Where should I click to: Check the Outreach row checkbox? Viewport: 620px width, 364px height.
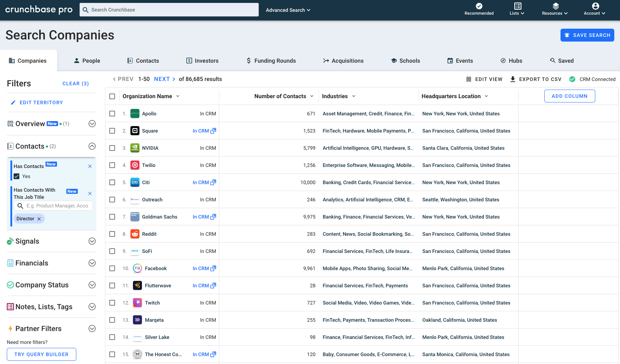pos(112,200)
